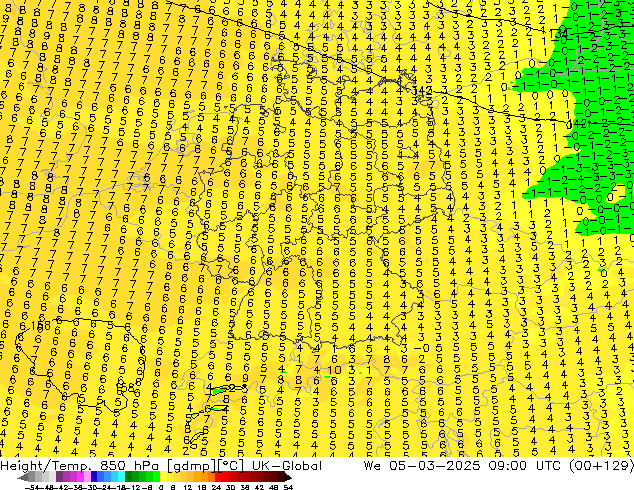Click the '54' legend value

tap(288, 487)
